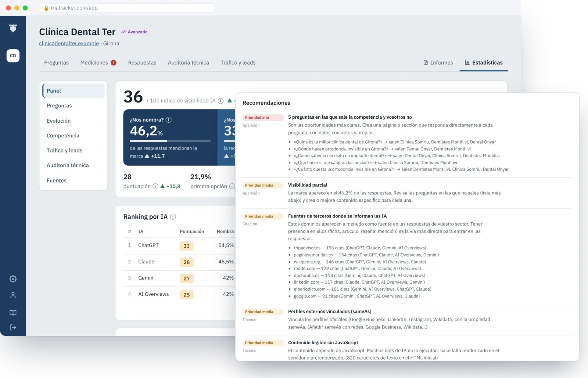The image size is (588, 378).
Task: Click the Visibilidad parcial heading
Action: [308, 185]
